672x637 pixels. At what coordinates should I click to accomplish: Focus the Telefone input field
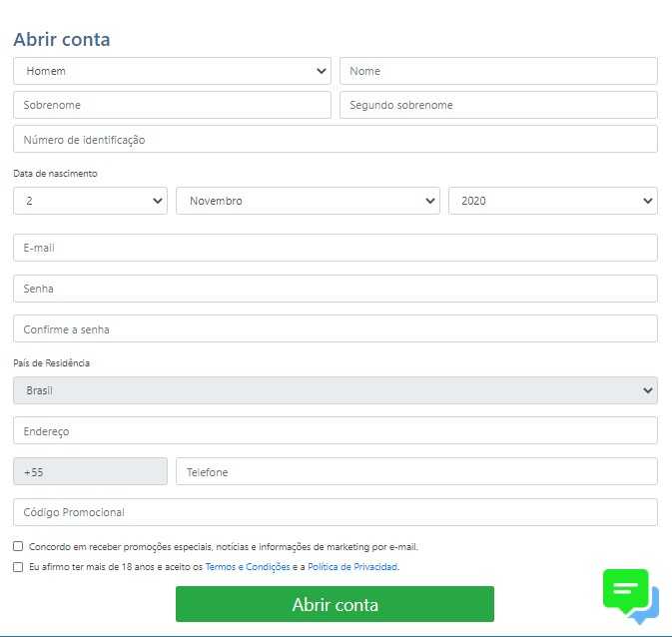tap(416, 471)
